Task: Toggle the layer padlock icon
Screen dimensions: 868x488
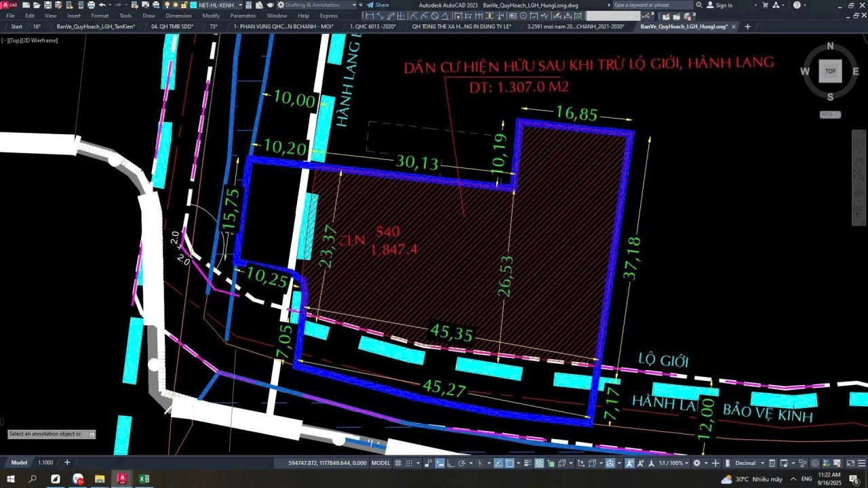Action: (x=184, y=5)
